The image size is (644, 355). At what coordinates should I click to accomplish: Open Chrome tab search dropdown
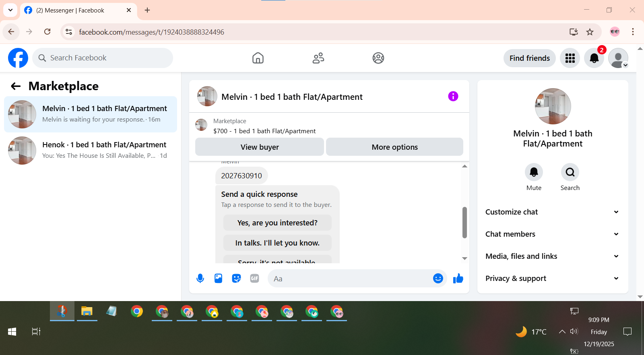tap(10, 10)
